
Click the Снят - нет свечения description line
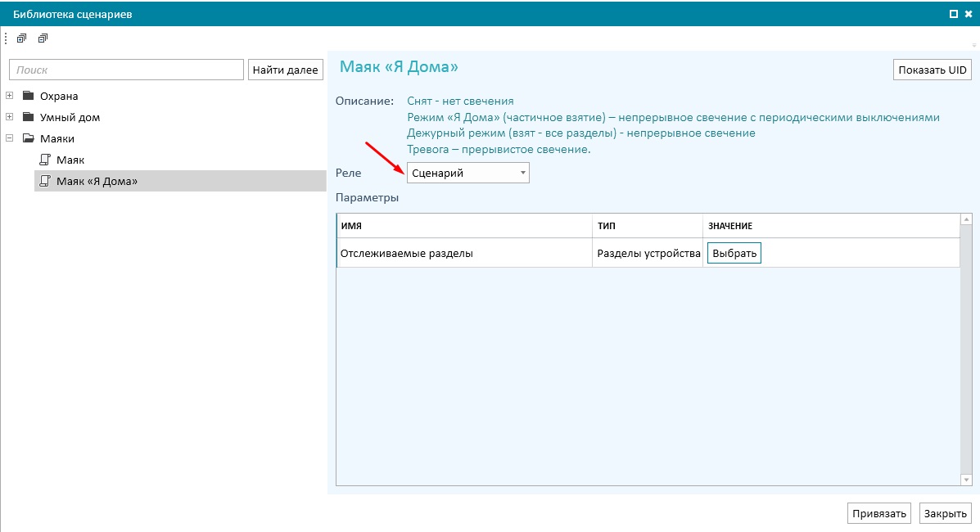pyautogui.click(x=461, y=101)
